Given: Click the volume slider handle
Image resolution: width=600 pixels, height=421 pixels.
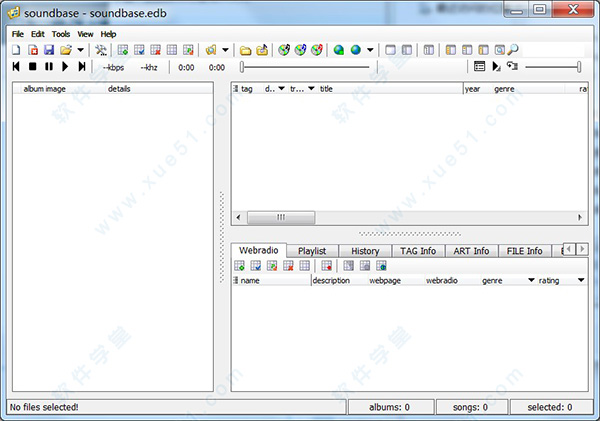Looking at the screenshot, I should [579, 67].
